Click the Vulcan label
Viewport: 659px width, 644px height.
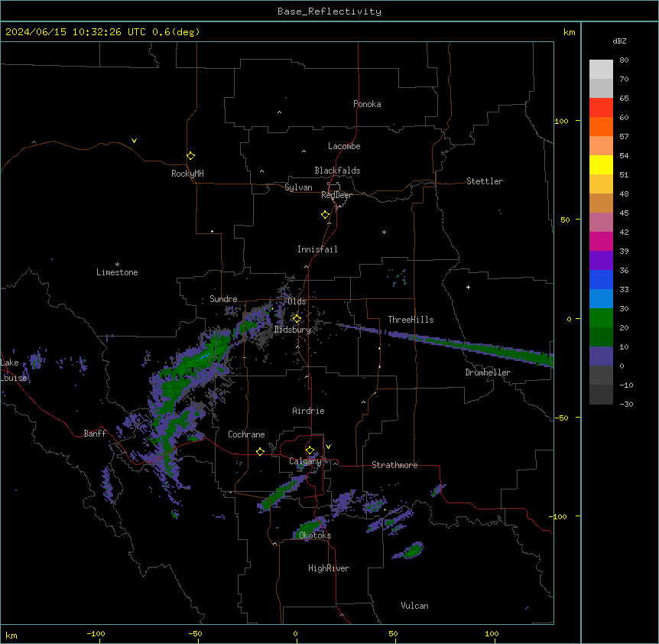coord(415,606)
